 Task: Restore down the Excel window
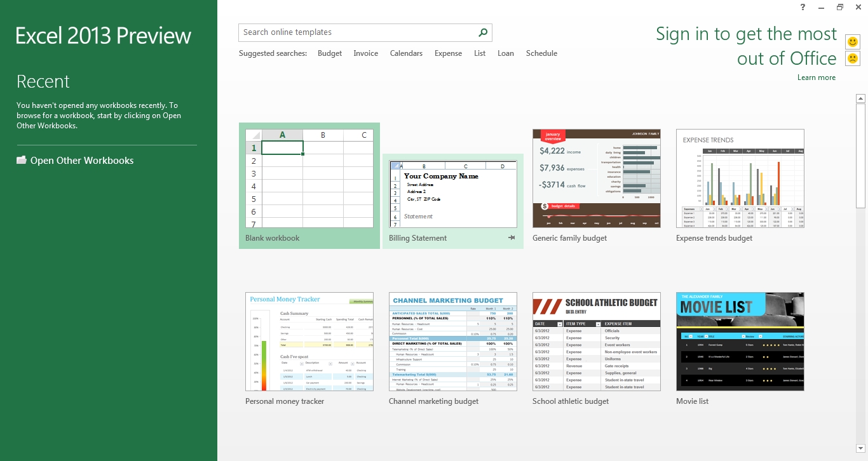(839, 7)
